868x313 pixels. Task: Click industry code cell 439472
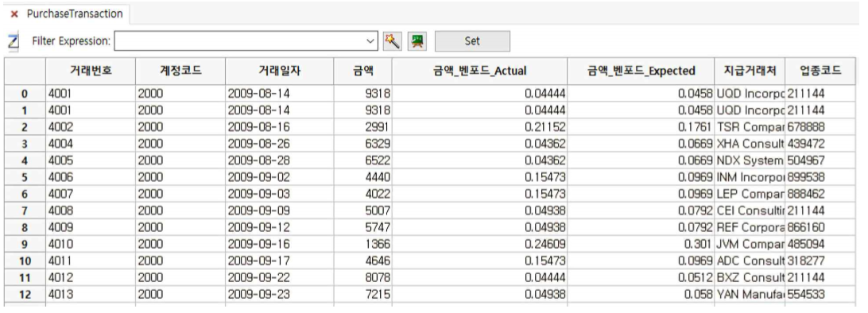821,144
